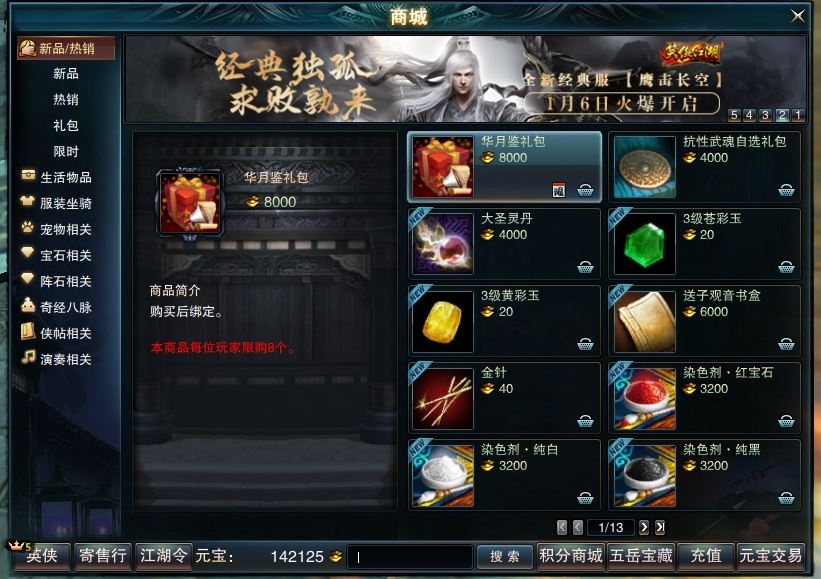Select 抗性武魂自选礼包 bronze disc icon
Image resolution: width=821 pixels, height=579 pixels.
645,168
